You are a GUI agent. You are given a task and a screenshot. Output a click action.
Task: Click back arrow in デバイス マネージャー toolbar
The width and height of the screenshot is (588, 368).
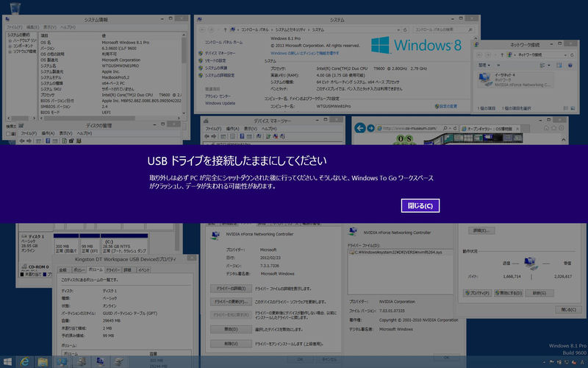pos(207,136)
